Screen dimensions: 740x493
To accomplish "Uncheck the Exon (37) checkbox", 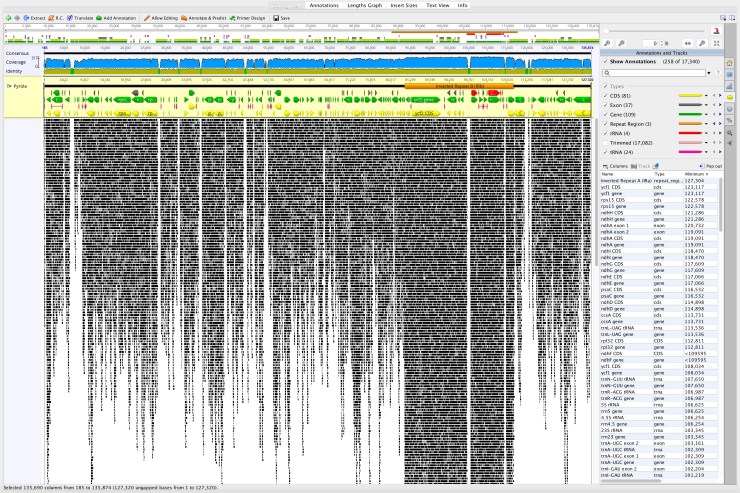I will (x=605, y=105).
